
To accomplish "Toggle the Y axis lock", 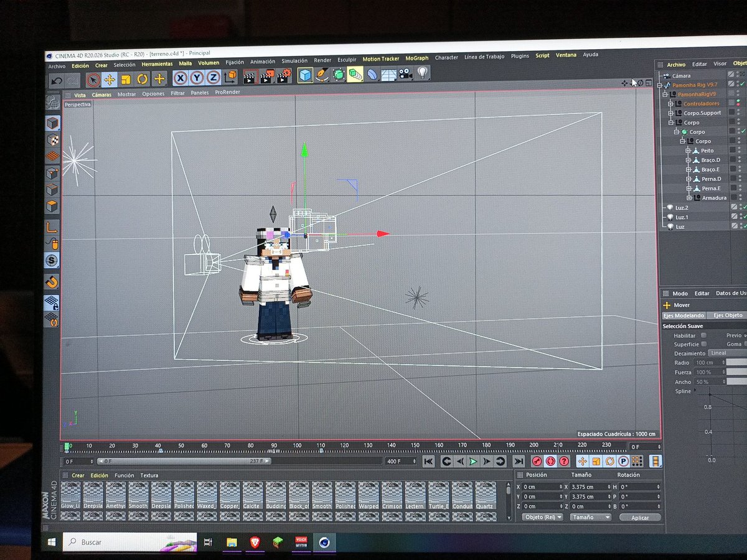I will coord(197,78).
